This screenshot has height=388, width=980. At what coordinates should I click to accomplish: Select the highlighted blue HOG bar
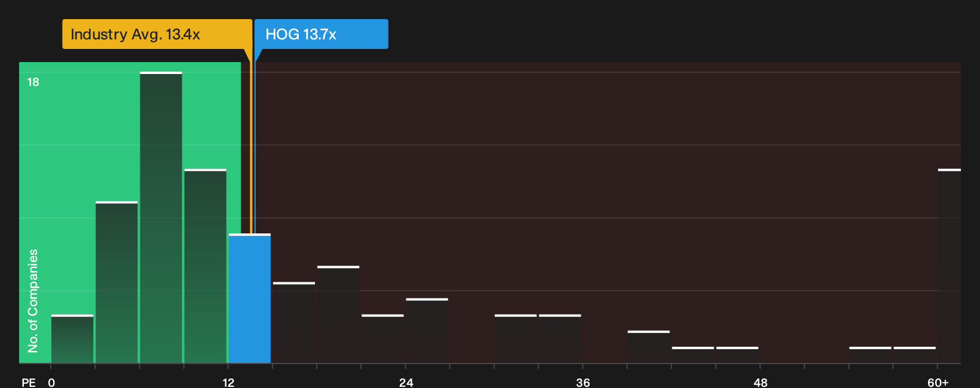[250, 298]
